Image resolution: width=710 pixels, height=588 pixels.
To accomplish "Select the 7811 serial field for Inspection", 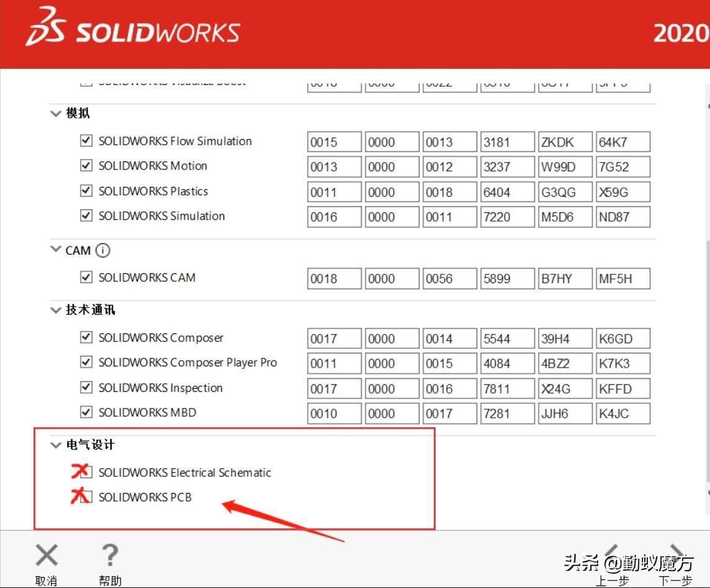I will (507, 388).
